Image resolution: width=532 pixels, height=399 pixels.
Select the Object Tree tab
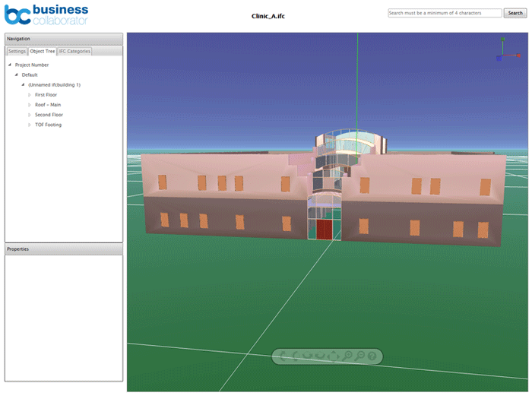[43, 52]
